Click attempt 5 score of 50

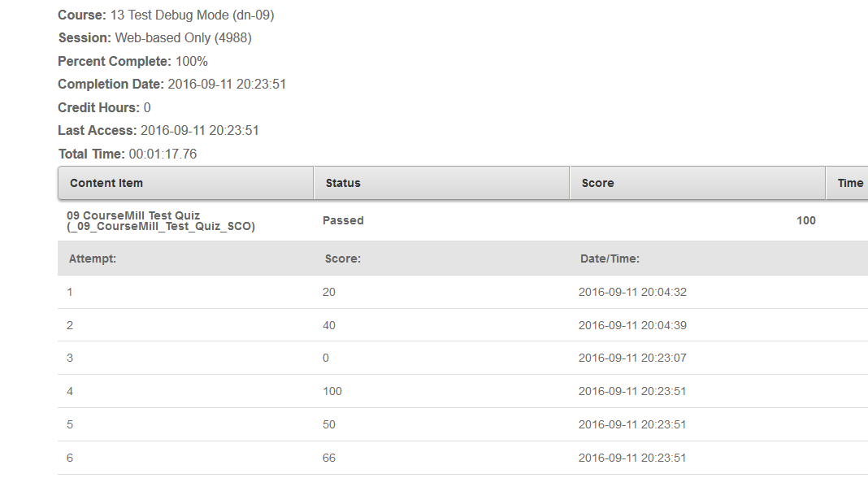pyautogui.click(x=329, y=424)
